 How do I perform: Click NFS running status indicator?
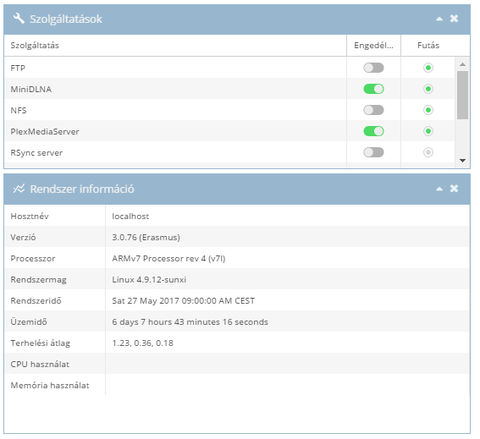tap(428, 110)
